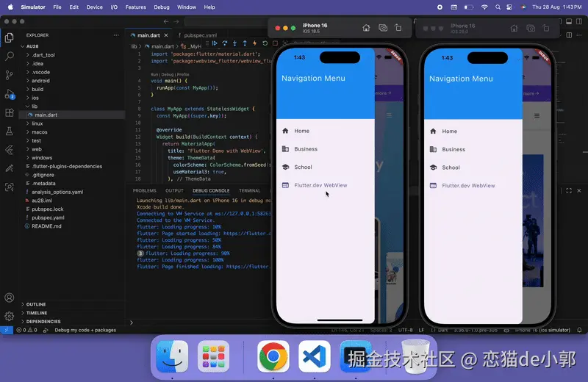Screen dimensions: 588x382
Task: Open the Search view in activity bar
Action: pyautogui.click(x=10, y=57)
